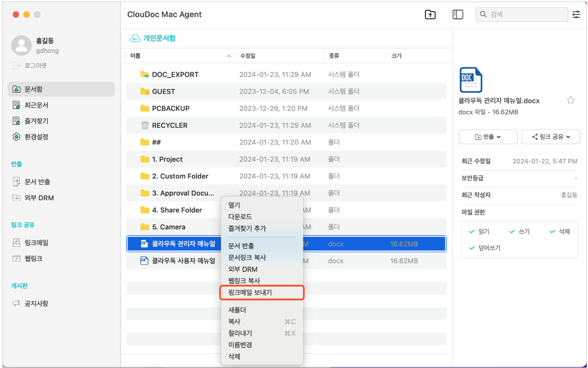Click the CloudDoc Mac Agent window title
This screenshot has width=588, height=368.
(164, 14)
